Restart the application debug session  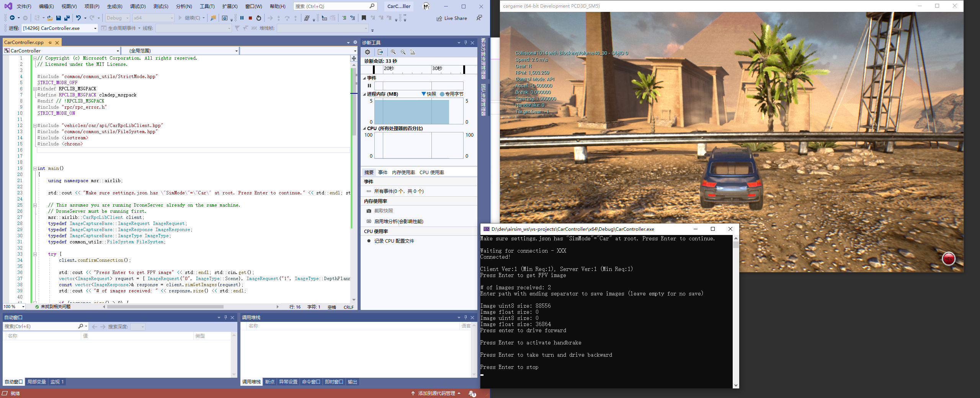pyautogui.click(x=259, y=18)
